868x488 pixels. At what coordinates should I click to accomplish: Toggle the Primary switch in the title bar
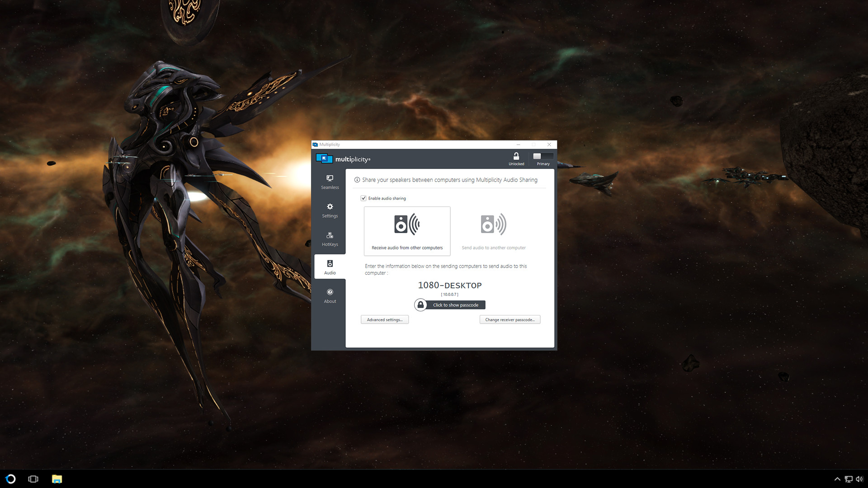542,156
